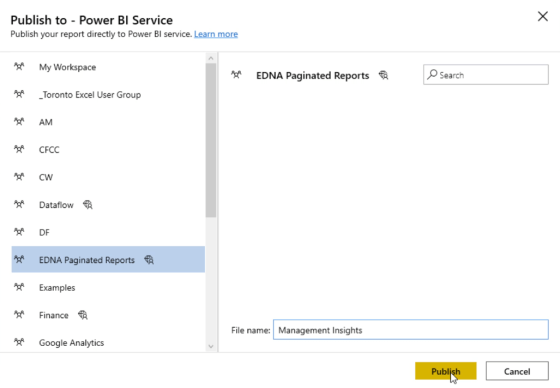The height and width of the screenshot is (388, 560).
Task: Click the magnifier icon in Search box
Action: (432, 74)
